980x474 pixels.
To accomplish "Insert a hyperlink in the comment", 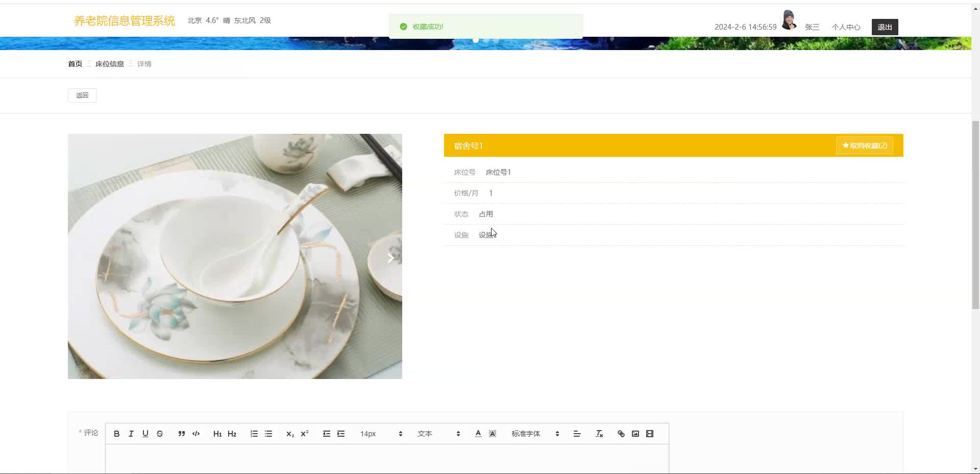I will [621, 434].
